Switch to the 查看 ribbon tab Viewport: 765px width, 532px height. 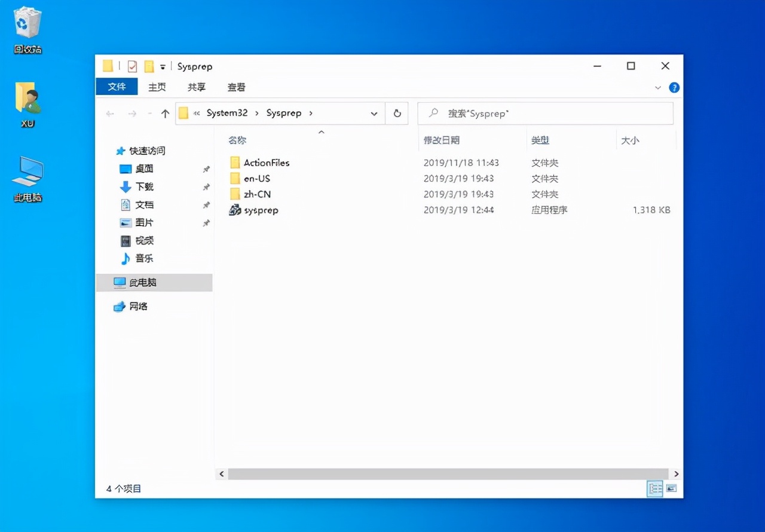point(235,87)
